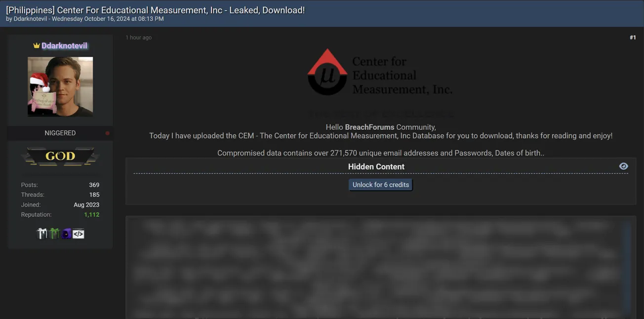The image size is (644, 319).
Task: Click the purple hooded figure badge
Action: pyautogui.click(x=66, y=234)
